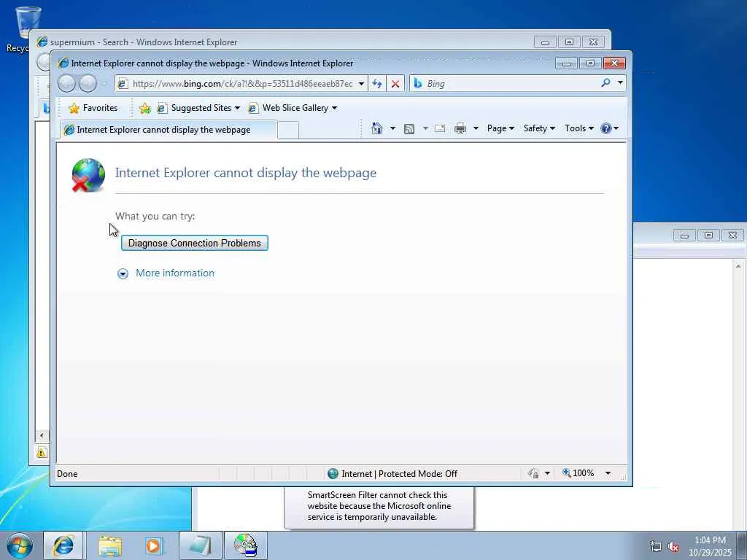Screen dimensions: 747x560
Task: Click the status bar security report icon
Action: [534, 473]
